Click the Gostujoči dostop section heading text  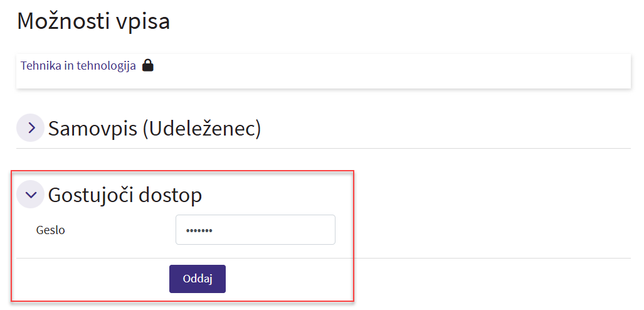(125, 195)
